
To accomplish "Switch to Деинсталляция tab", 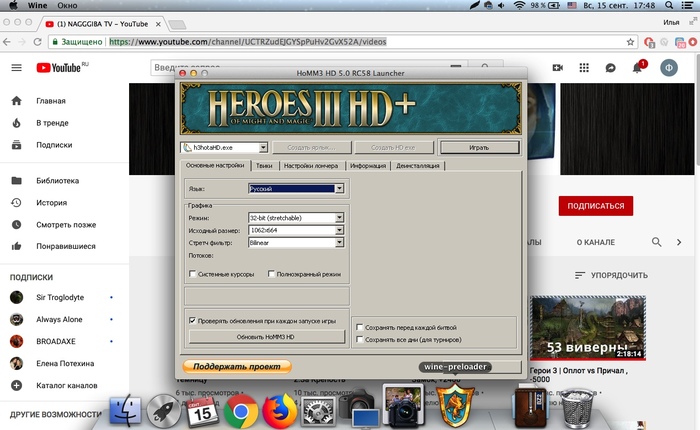I will click(x=418, y=166).
